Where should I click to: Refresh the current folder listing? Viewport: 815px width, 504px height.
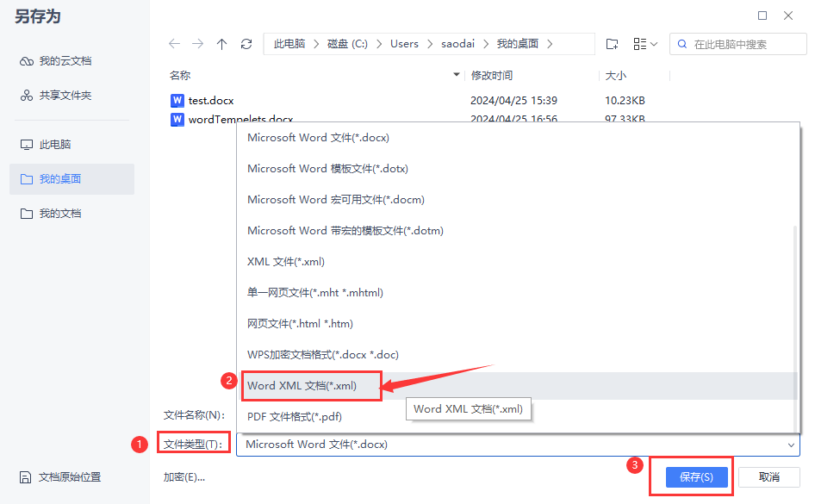pyautogui.click(x=246, y=44)
